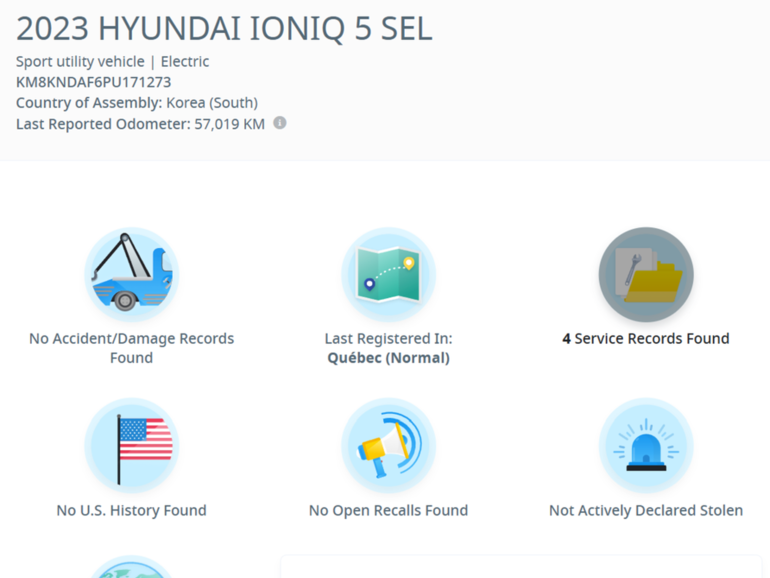Click the American flag icon
Image resolution: width=770 pixels, height=578 pixels.
131,445
